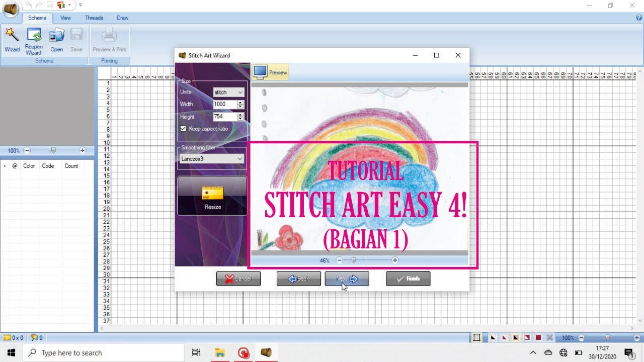The image size is (644, 362).
Task: Select the red lower-left half stitch mode
Action: click(505, 338)
